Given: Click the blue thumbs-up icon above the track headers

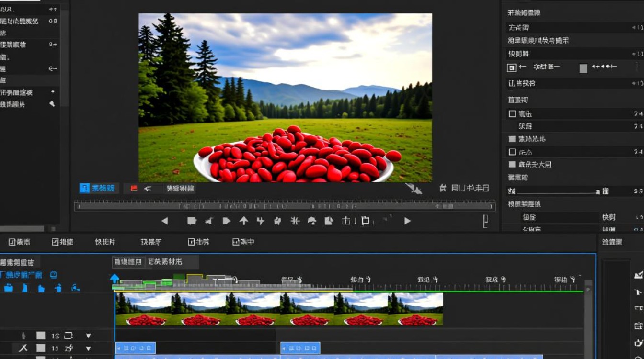Looking at the screenshot, I should tap(41, 288).
